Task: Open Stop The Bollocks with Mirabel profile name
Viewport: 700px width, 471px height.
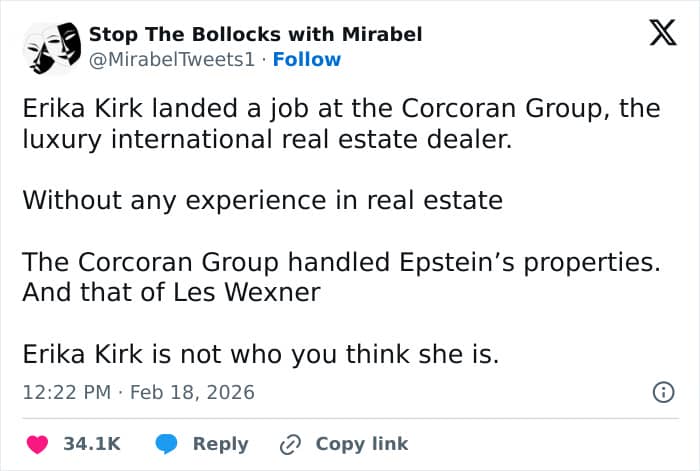Action: point(255,34)
